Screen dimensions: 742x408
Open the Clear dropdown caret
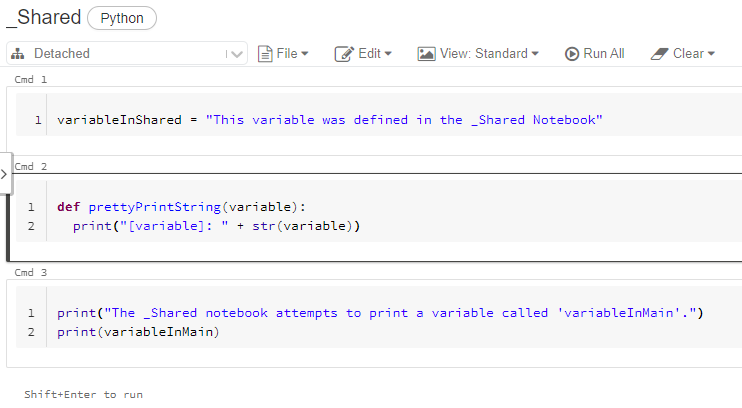click(711, 53)
